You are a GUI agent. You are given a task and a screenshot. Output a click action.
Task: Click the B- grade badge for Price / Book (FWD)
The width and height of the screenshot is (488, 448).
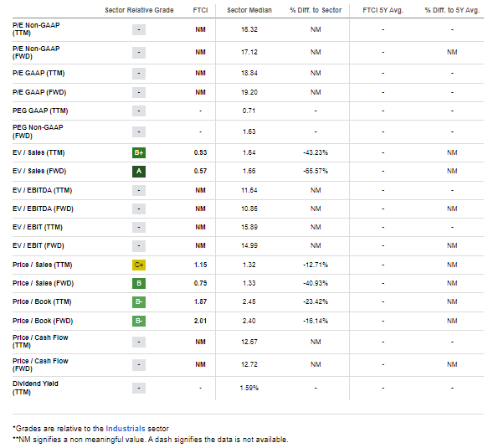point(139,321)
